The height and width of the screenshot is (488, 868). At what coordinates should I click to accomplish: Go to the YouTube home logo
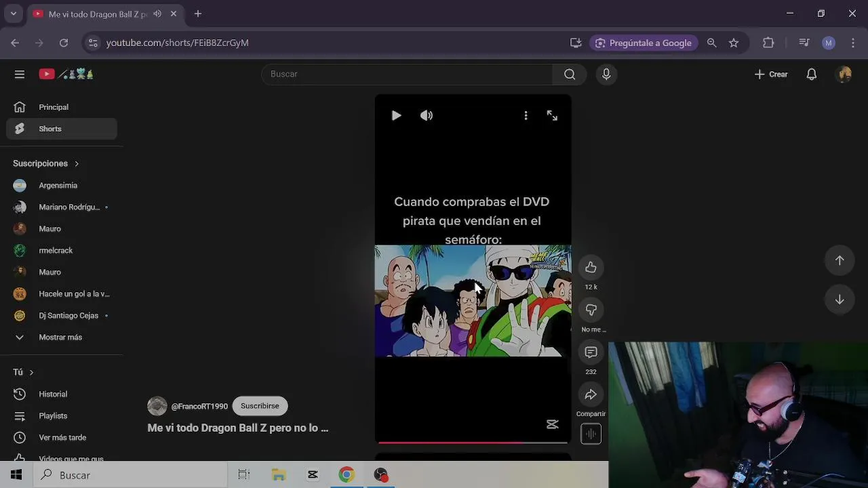click(66, 74)
